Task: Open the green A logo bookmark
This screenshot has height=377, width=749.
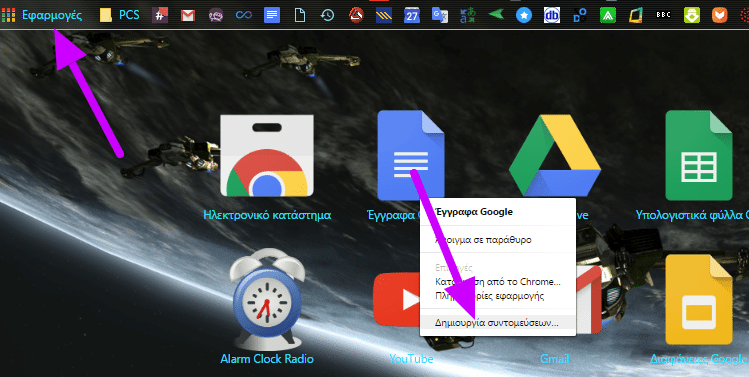Action: click(x=608, y=15)
